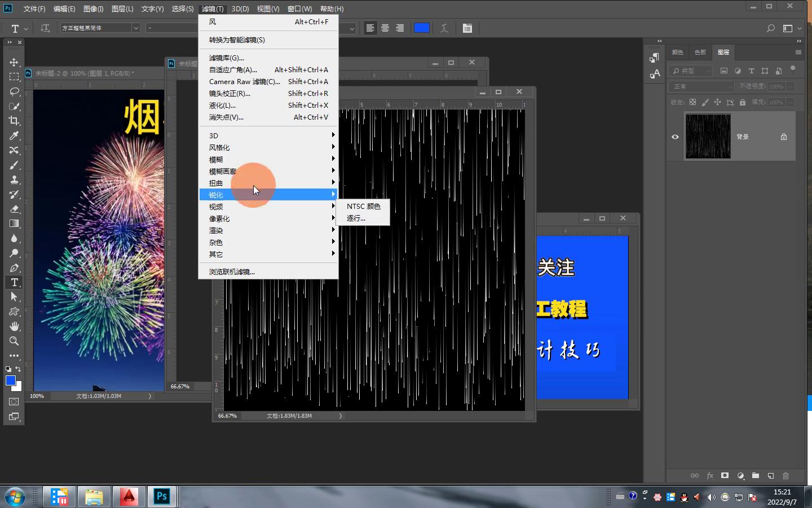
Task: Toggle lock all icon in Layers panel
Action: 743,102
